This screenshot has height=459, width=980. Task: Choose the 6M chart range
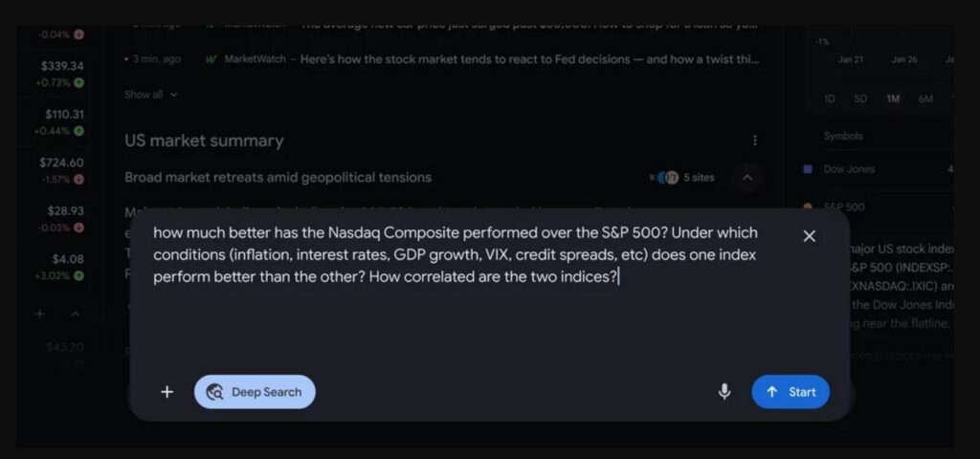point(925,98)
